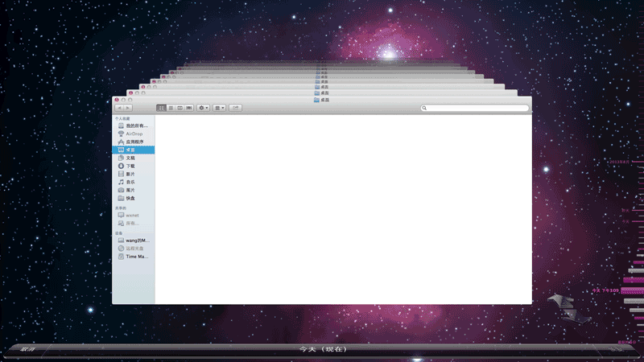Open the 影片 movies folder
This screenshot has width=644, height=362.
(130, 175)
